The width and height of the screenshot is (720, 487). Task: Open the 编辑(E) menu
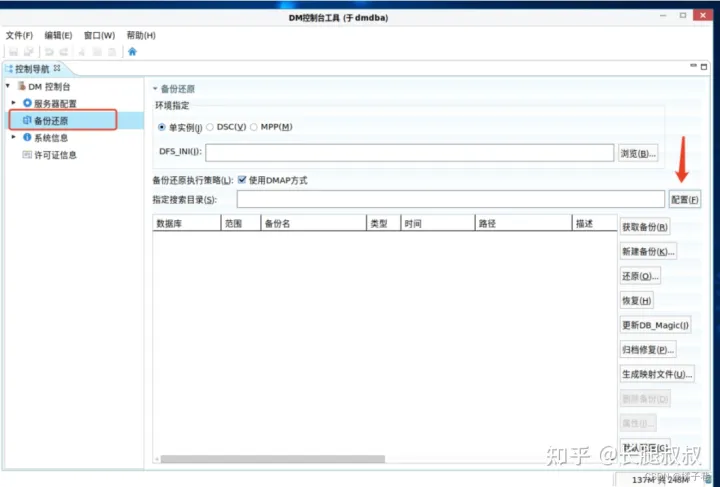(x=58, y=35)
